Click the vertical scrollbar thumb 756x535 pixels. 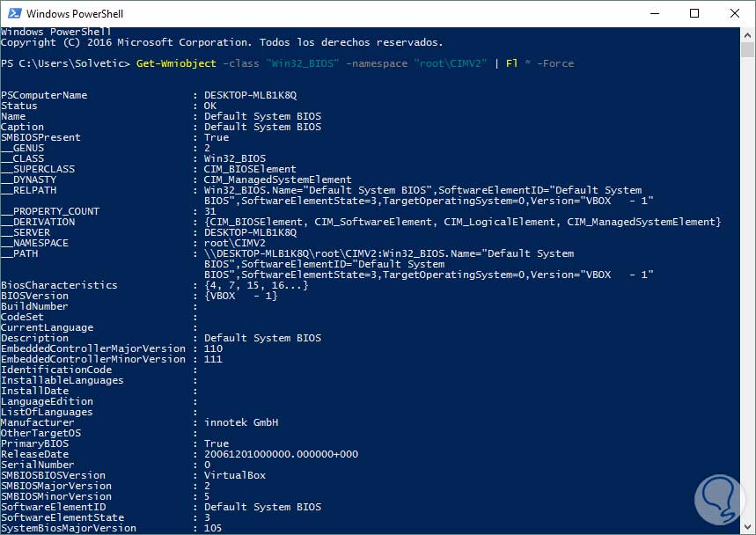747,49
